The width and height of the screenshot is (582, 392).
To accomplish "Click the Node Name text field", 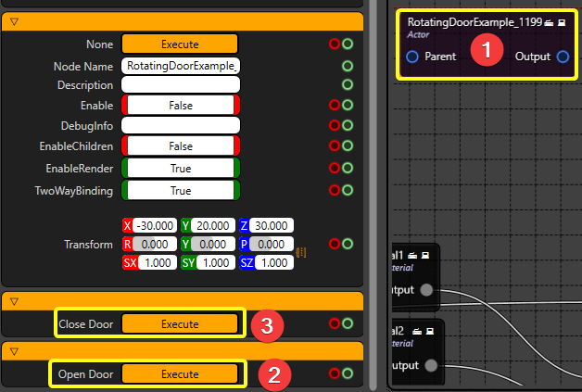I will click(180, 66).
